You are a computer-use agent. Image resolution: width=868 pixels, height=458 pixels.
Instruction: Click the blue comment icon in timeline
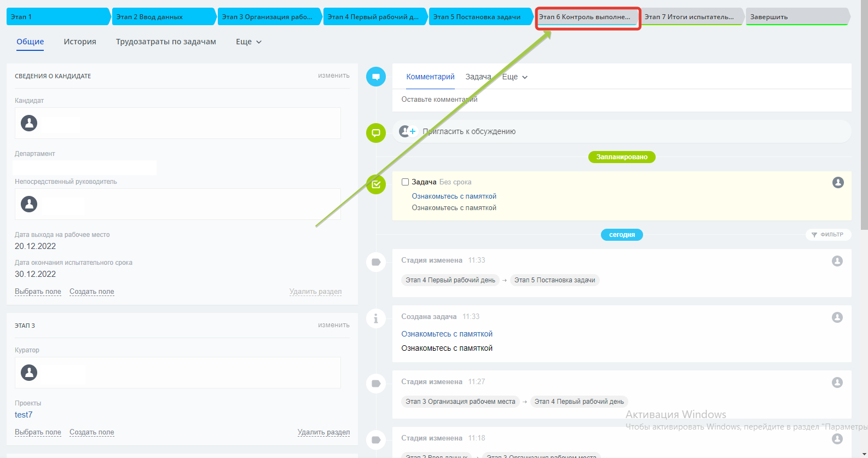pyautogui.click(x=376, y=77)
